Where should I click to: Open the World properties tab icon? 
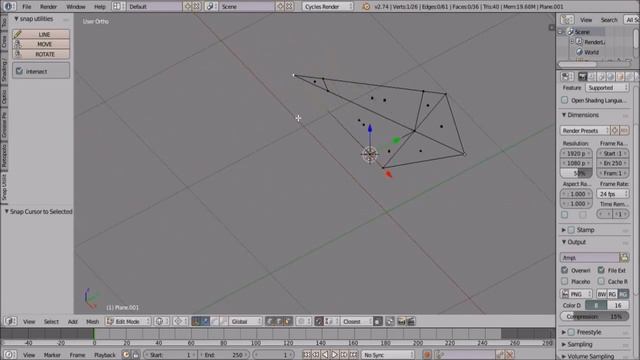point(611,77)
